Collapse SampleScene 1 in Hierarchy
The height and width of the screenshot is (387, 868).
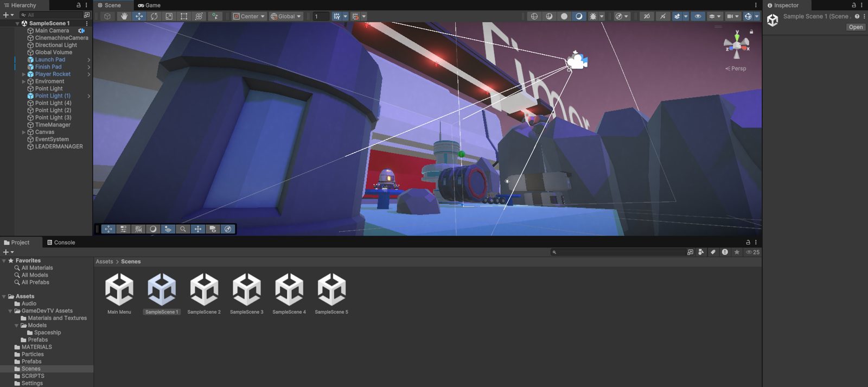pyautogui.click(x=17, y=23)
